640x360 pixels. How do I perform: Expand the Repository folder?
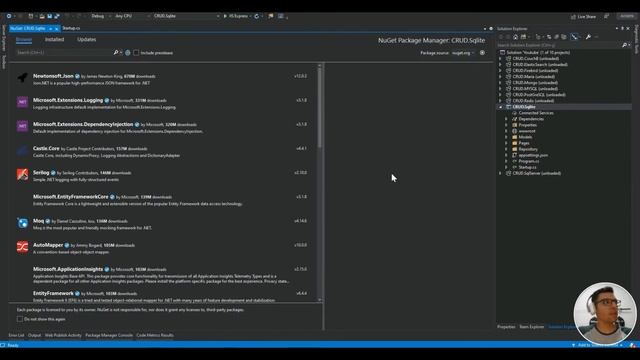click(507, 149)
